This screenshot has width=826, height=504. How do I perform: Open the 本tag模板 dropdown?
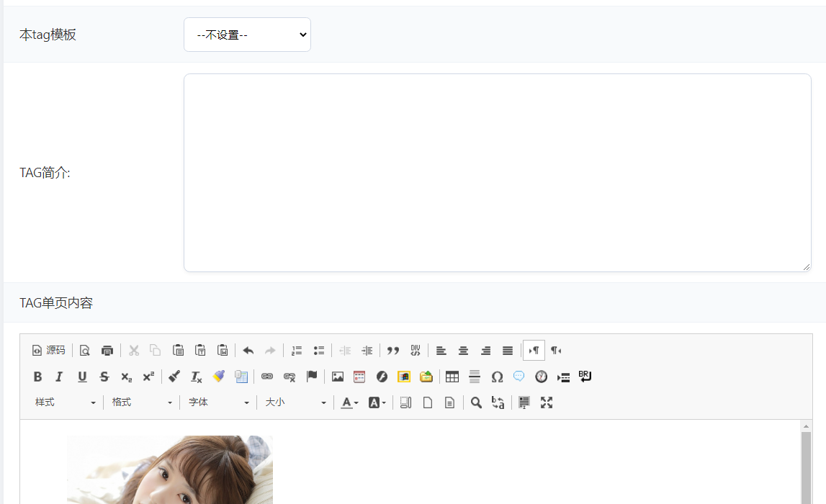coord(247,34)
